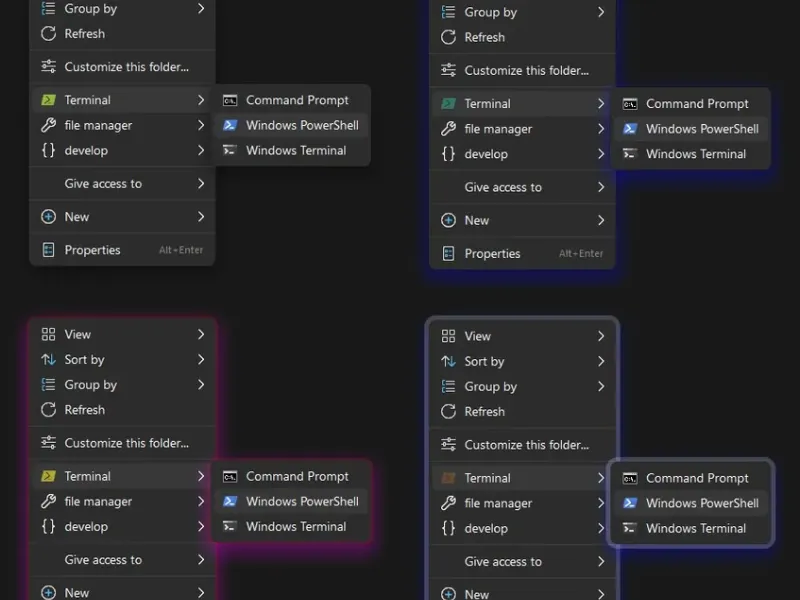Click View grid icon in pink-glow menu
Image resolution: width=800 pixels, height=600 pixels.
click(x=48, y=334)
